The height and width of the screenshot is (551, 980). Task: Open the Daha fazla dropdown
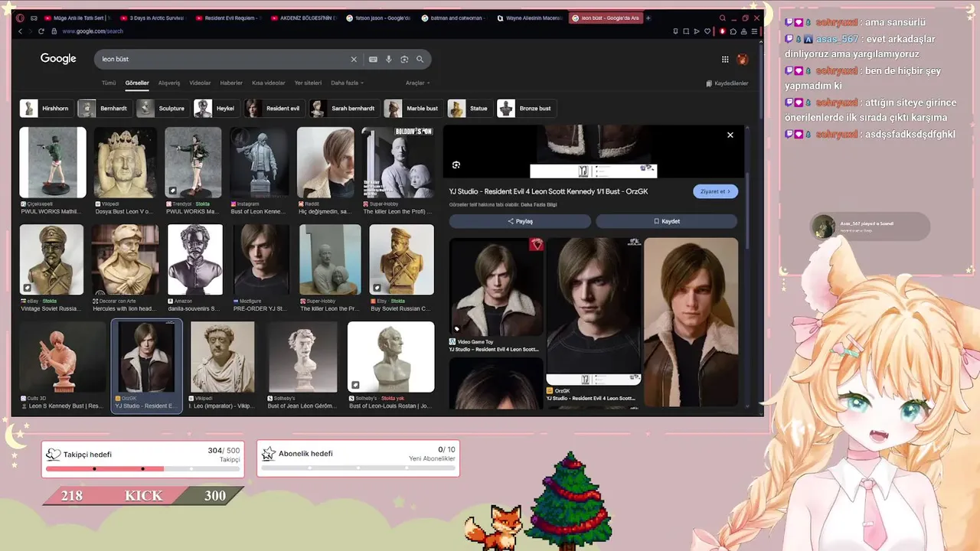(x=348, y=83)
